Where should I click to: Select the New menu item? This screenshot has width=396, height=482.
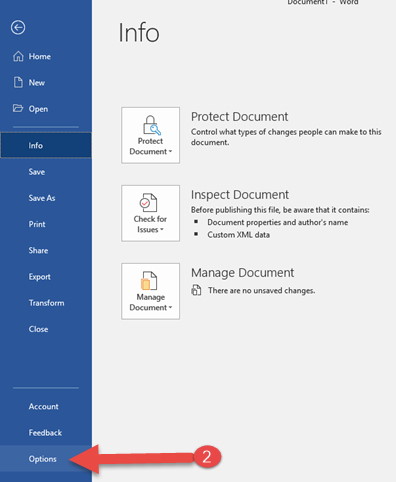coord(46,83)
